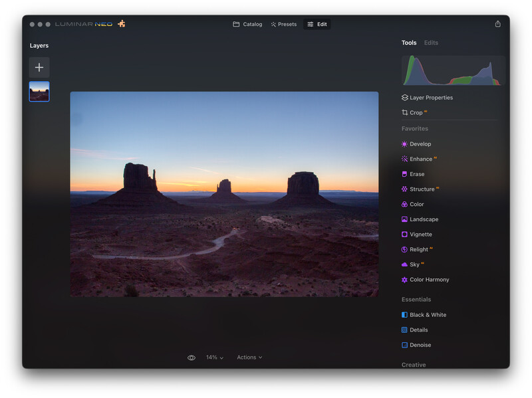This screenshot has width=532, height=398.
Task: Click the Monument Valley photo canvas
Action: [224, 194]
